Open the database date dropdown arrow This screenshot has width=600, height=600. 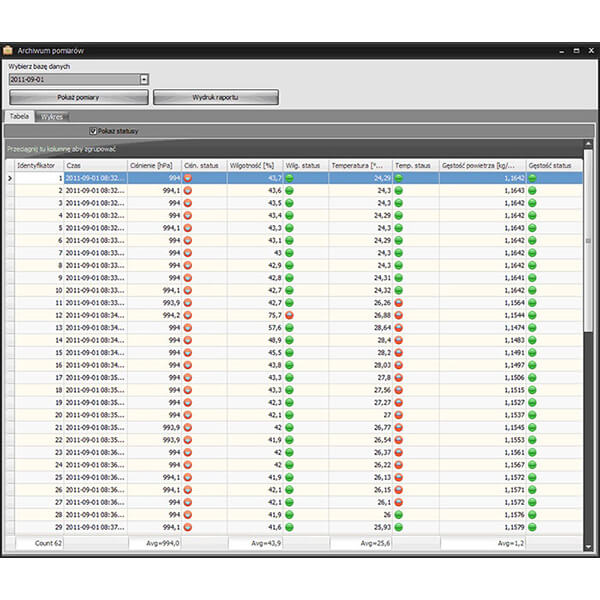pyautogui.click(x=143, y=78)
